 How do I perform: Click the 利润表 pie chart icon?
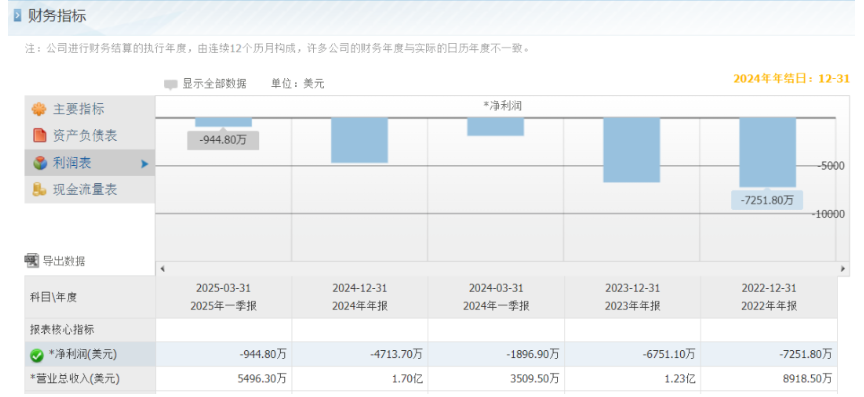tap(39, 163)
